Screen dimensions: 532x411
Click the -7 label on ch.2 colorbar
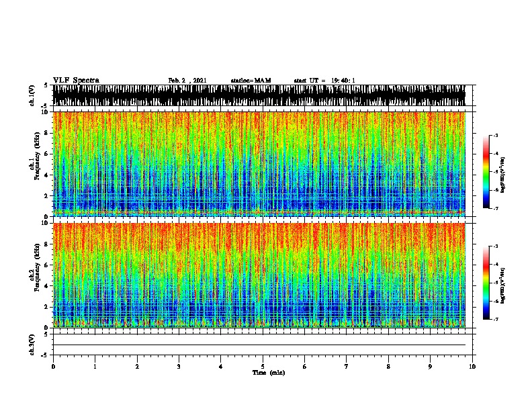496,319
